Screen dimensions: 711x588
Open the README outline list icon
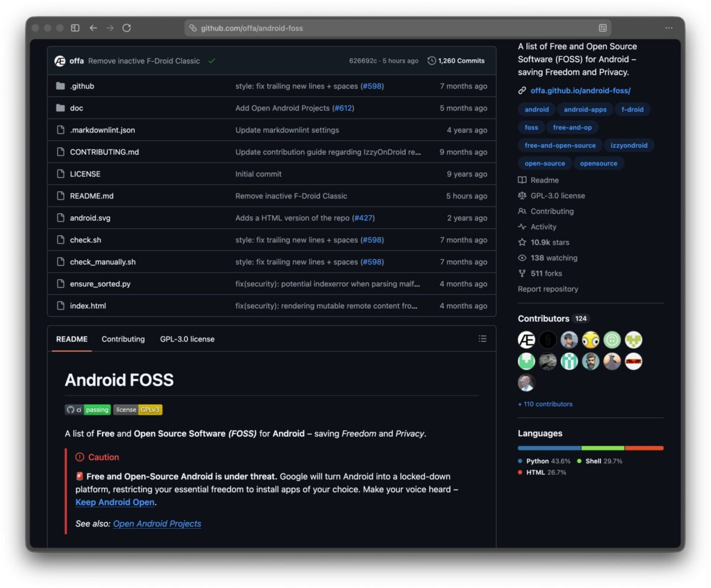click(x=482, y=339)
